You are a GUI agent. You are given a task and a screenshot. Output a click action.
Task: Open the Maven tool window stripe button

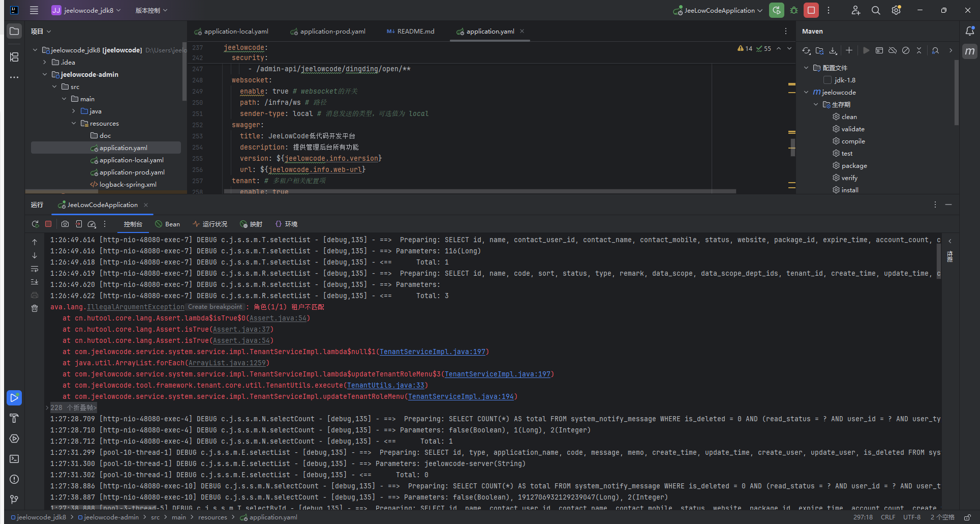point(970,51)
